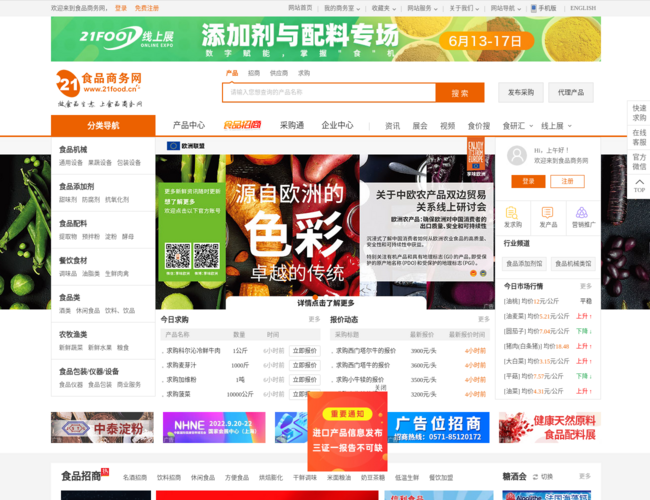Expand the 收藏夹 dropdown
Screen dimensions: 650x500
(383, 8)
